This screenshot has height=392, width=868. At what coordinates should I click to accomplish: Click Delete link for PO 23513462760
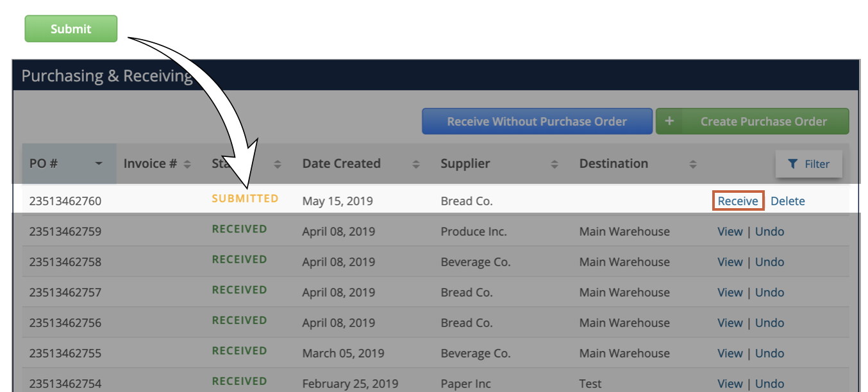point(788,200)
